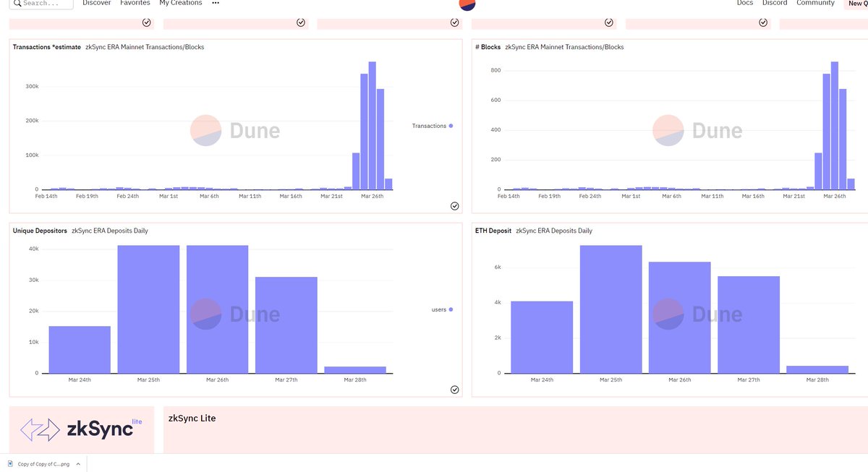Image resolution: width=868 pixels, height=472 pixels.
Task: Click the Dune logo in header
Action: [467, 4]
